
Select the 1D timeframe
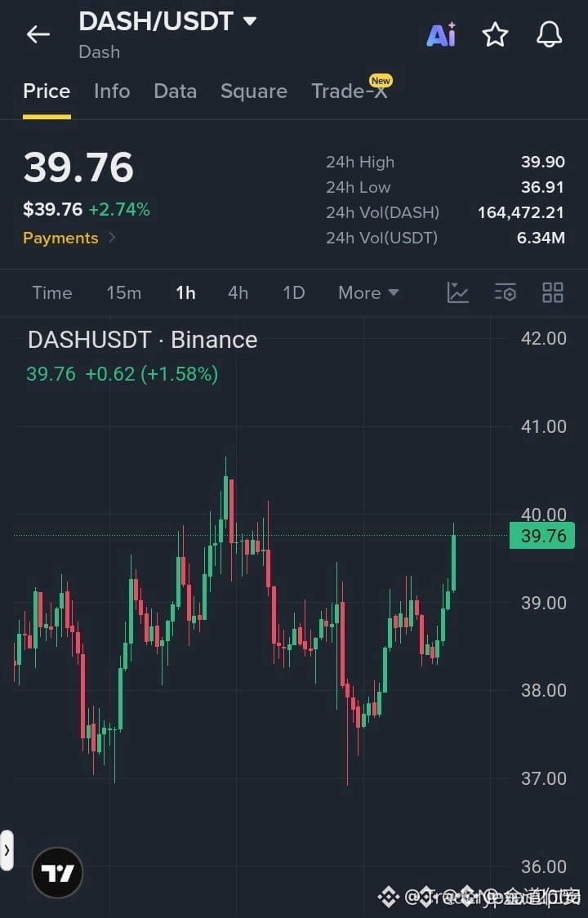click(x=293, y=292)
